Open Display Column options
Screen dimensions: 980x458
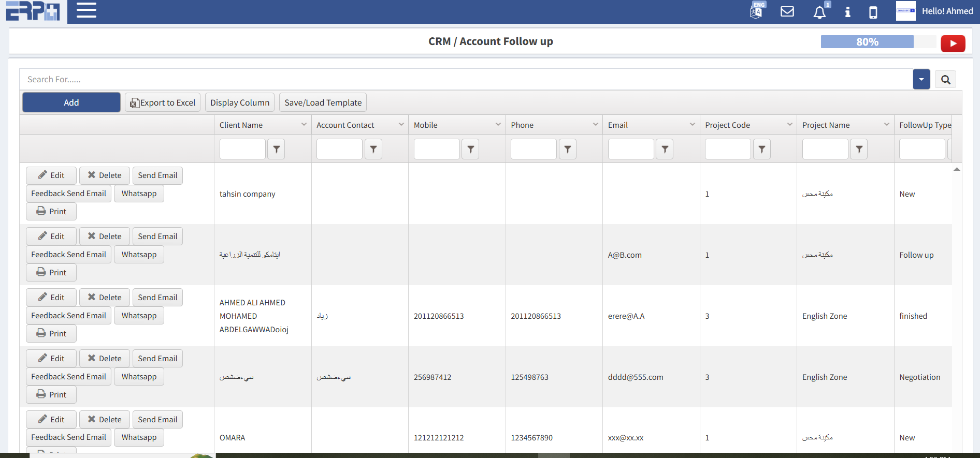point(240,102)
